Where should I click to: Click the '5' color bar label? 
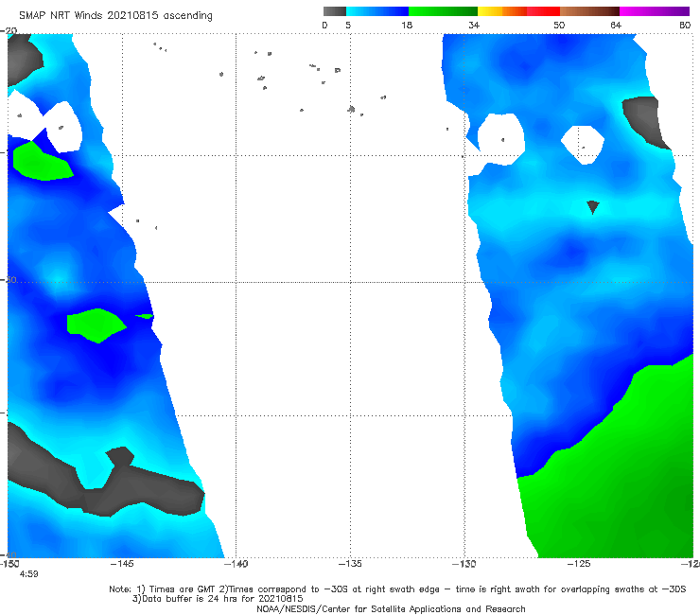348,25
